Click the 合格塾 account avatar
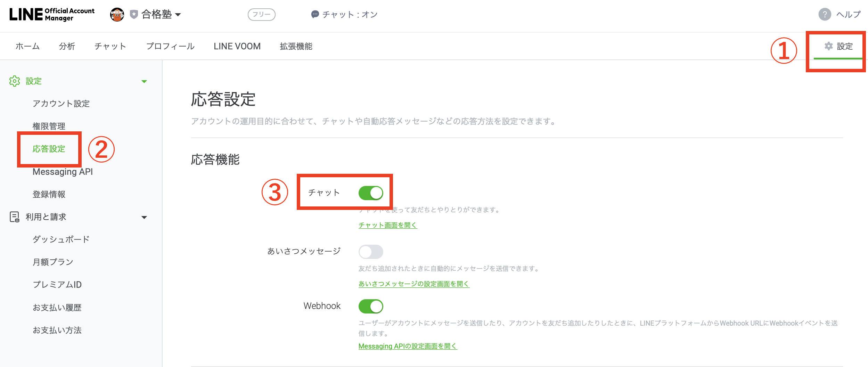This screenshot has height=367, width=868. [x=117, y=15]
